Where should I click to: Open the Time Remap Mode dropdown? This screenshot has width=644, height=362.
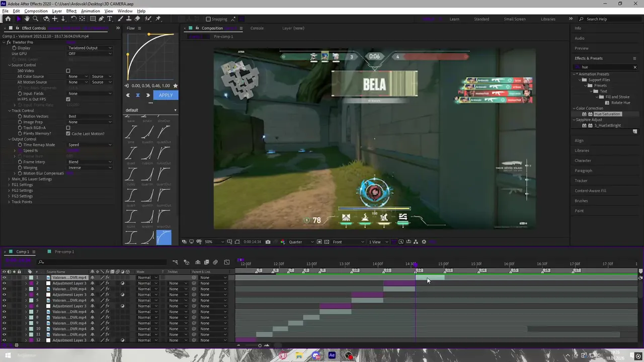pyautogui.click(x=90, y=145)
